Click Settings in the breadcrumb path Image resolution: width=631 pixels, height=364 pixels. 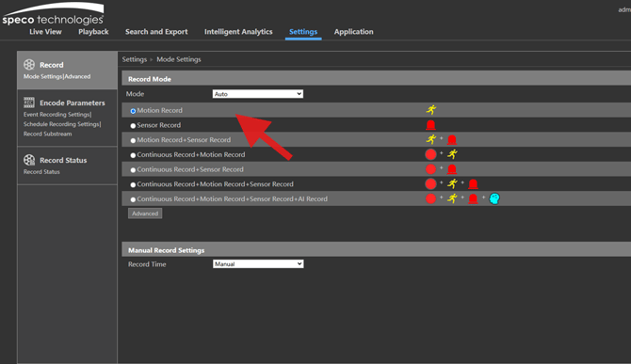point(135,59)
